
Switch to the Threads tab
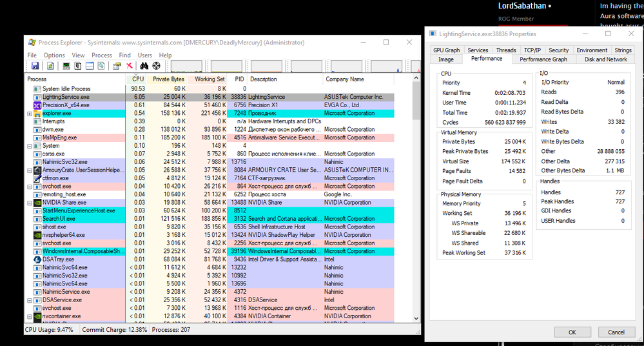click(x=506, y=50)
